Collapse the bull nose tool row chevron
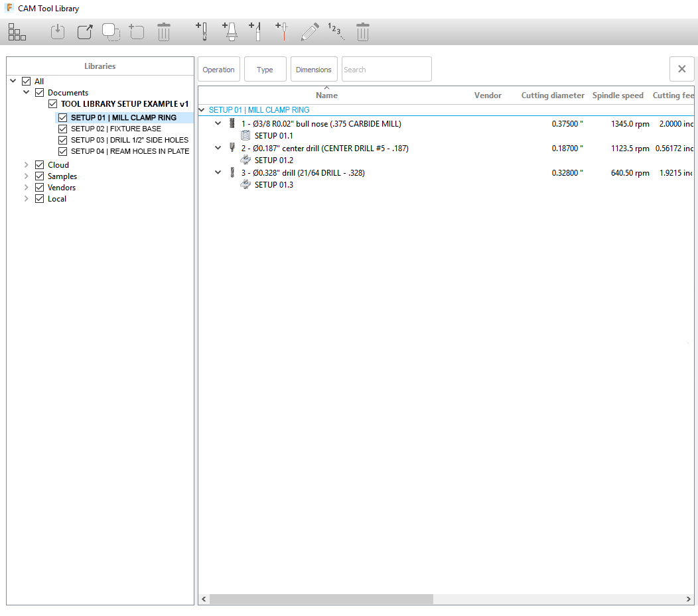698x616 pixels. click(218, 123)
